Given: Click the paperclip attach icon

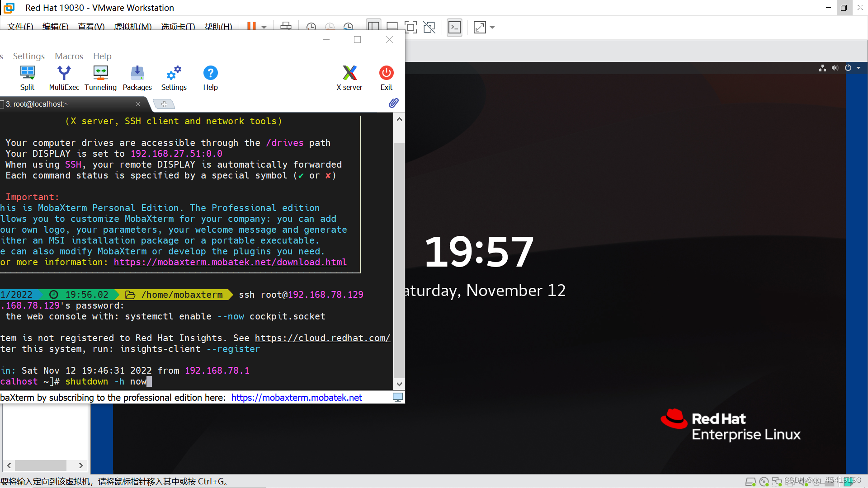Looking at the screenshot, I should (393, 103).
